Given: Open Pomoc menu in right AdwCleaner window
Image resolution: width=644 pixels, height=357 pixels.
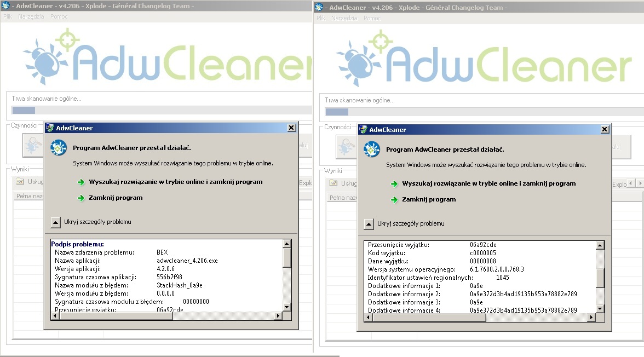Looking at the screenshot, I should (372, 18).
